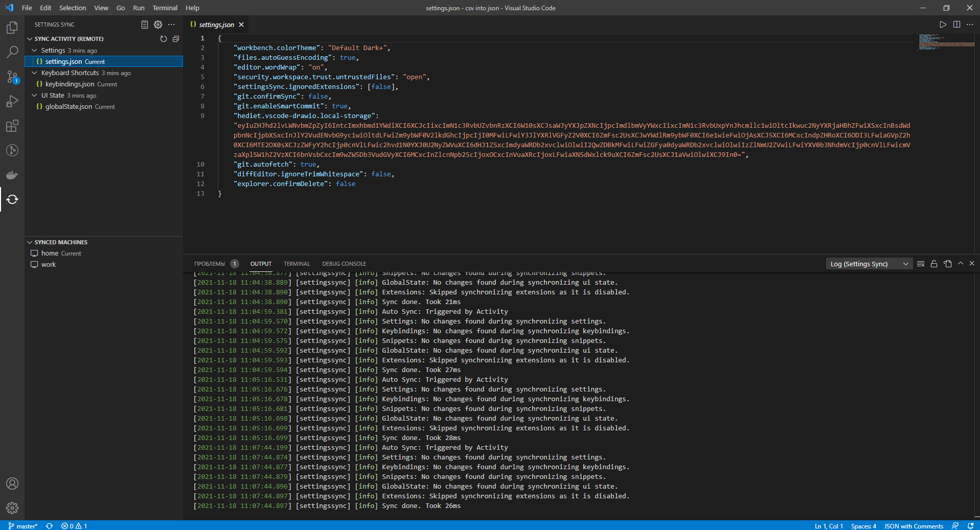
Task: Open the Run and Debug view
Action: point(12,101)
